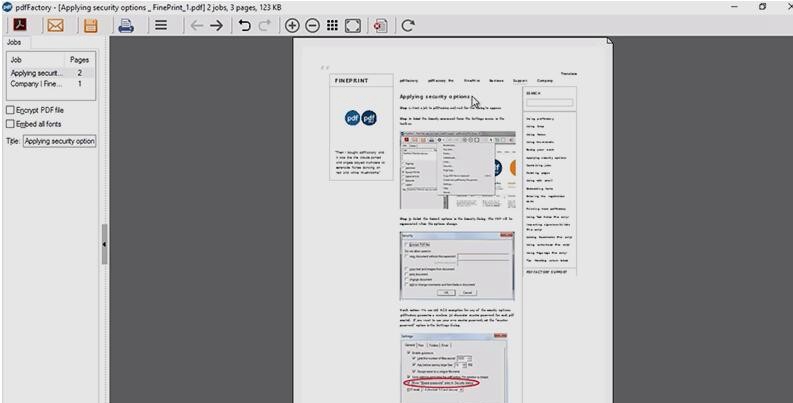793x403 pixels.
Task: Go to the previous page arrow
Action: [x=197, y=25]
